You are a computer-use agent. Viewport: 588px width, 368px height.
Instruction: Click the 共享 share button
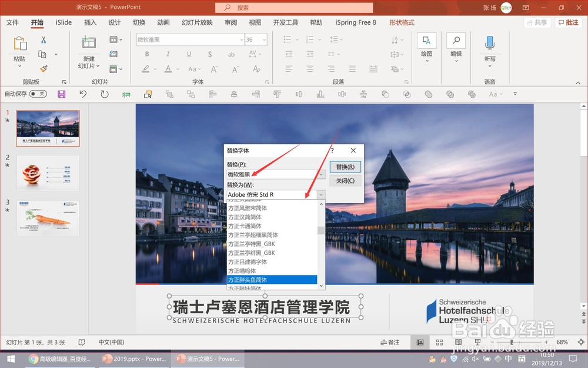tap(537, 22)
